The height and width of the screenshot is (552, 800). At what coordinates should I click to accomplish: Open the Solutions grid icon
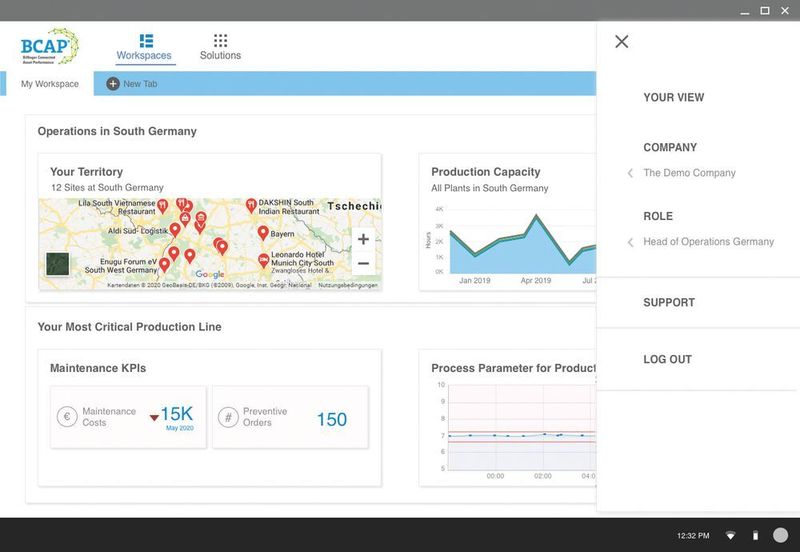click(x=220, y=40)
